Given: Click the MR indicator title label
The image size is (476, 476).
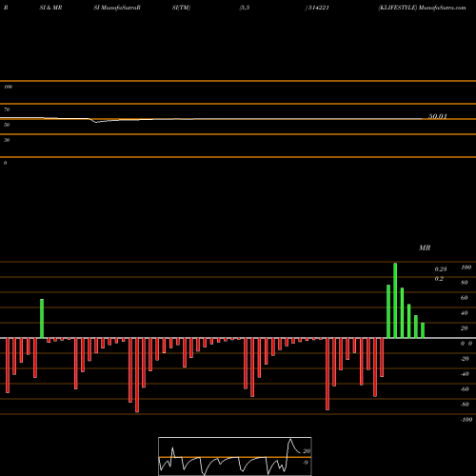Looking at the screenshot, I should pyautogui.click(x=425, y=248).
